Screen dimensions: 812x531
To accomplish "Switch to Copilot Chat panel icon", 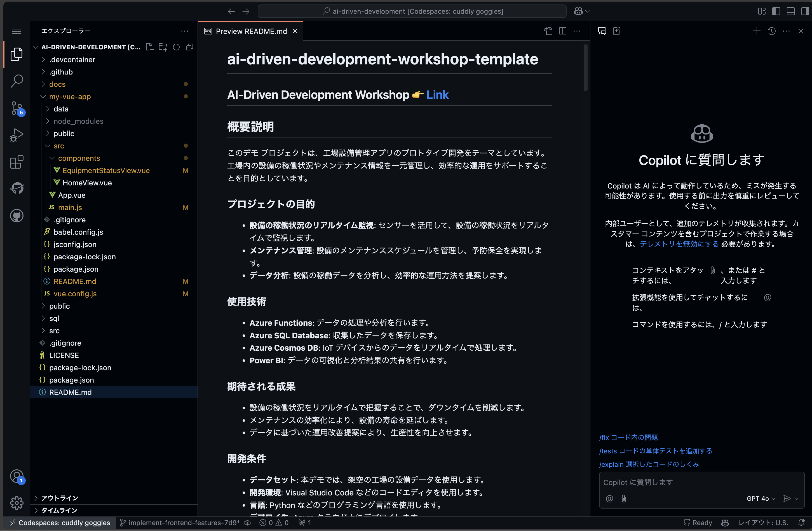I will (x=602, y=31).
